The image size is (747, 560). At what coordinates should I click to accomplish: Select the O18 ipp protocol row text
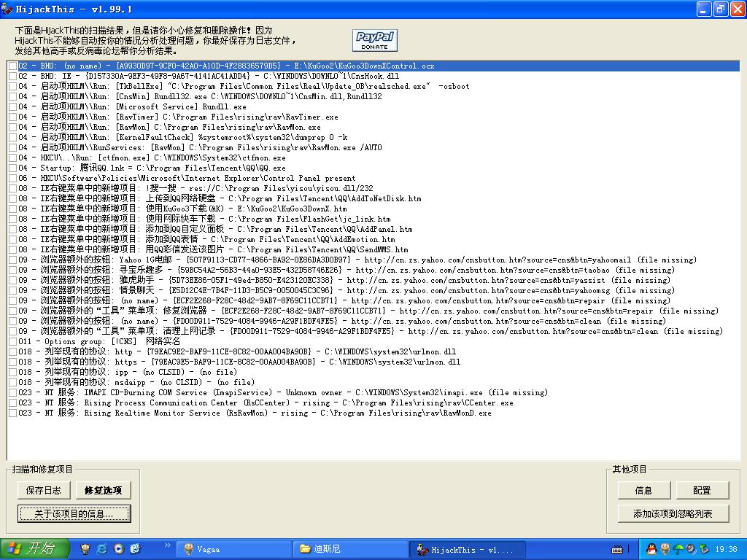[128, 372]
